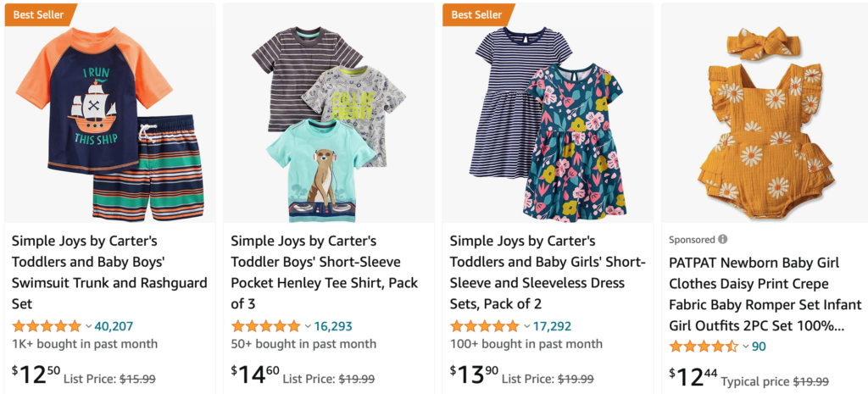
Task: Open the boys' tee shirt pack image
Action: (328, 119)
